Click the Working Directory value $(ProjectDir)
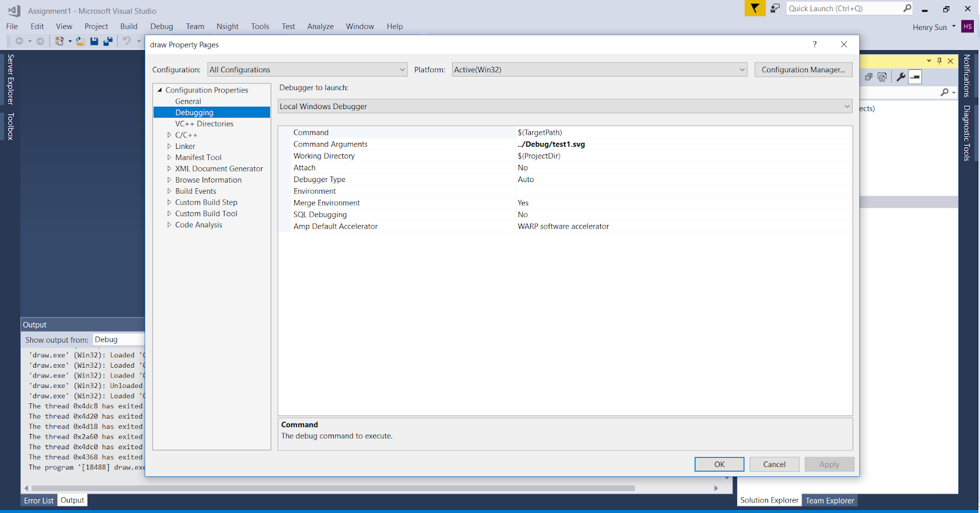 click(x=539, y=156)
